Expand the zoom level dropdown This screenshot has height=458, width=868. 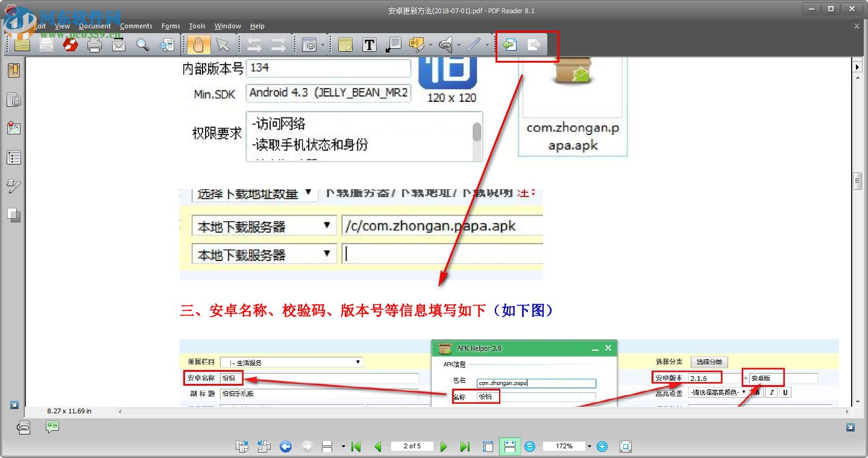(x=590, y=447)
